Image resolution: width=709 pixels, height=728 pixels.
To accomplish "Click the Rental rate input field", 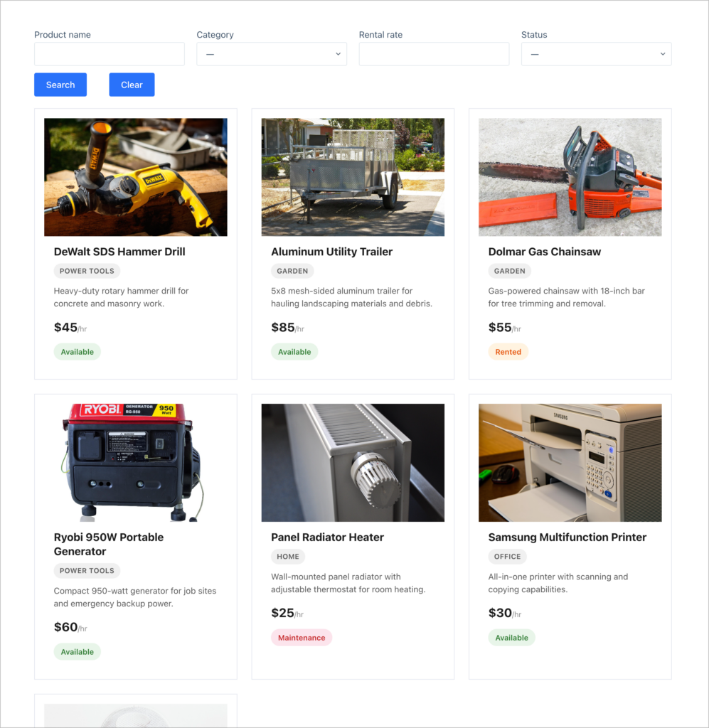I will coord(434,53).
